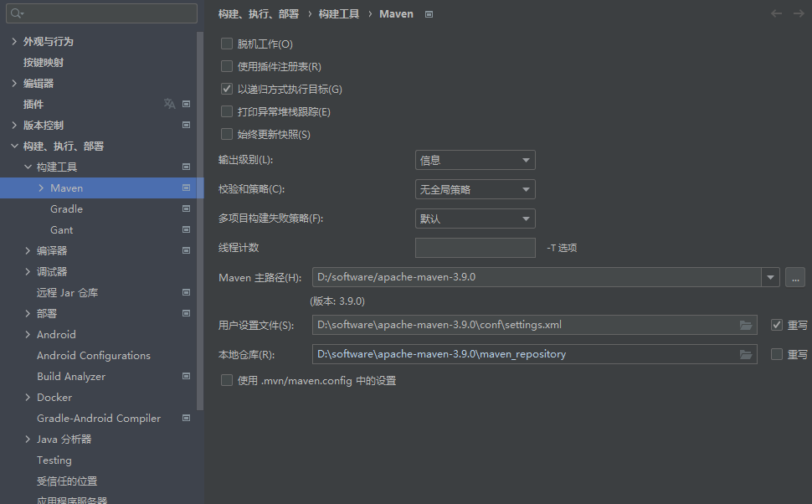Screen dimensions: 812x504
Task: Browse folder for 用户设置文件 path
Action: [746, 326]
